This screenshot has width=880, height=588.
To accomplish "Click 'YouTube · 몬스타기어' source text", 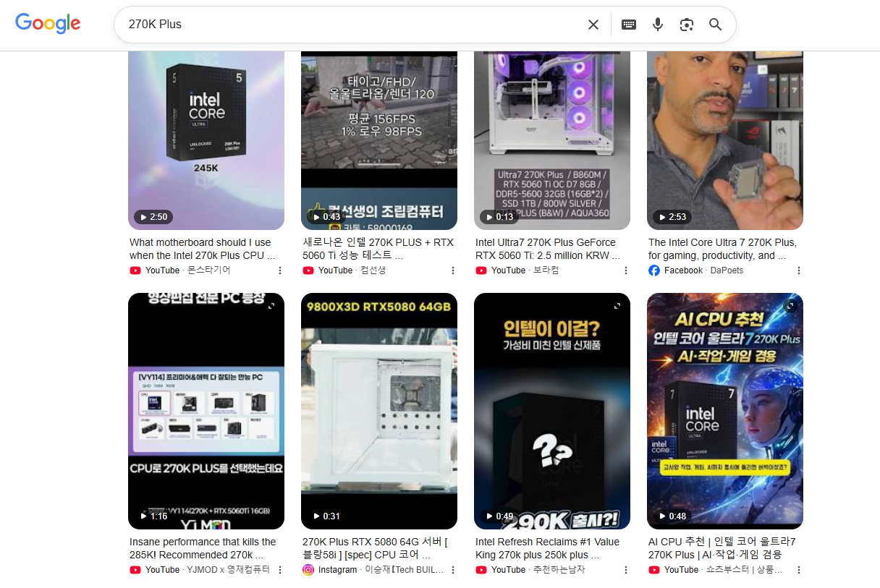I will tap(187, 270).
